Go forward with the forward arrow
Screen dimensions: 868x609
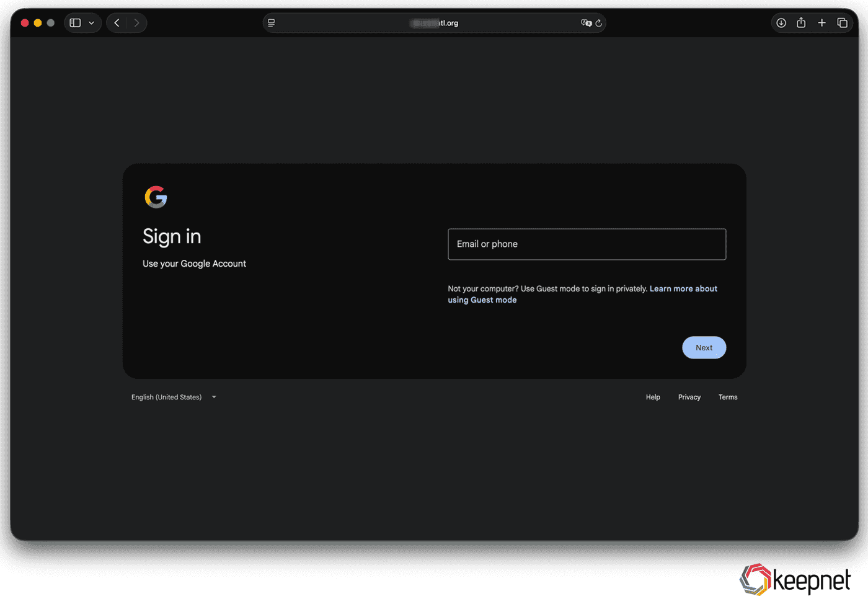coord(136,23)
